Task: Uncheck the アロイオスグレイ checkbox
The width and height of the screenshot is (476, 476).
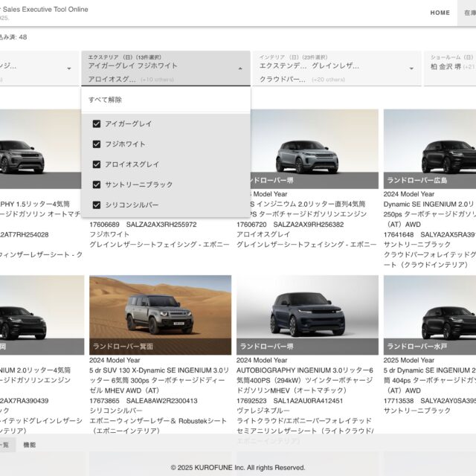Action: pyautogui.click(x=97, y=164)
